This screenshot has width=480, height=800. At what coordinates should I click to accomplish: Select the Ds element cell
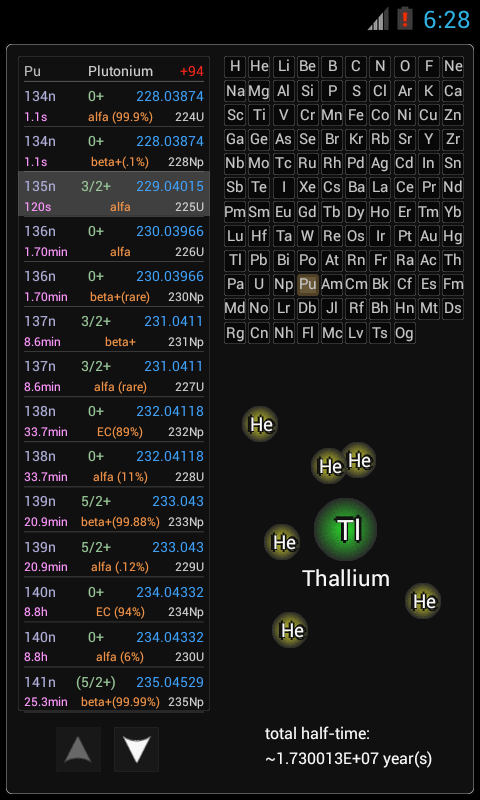tap(453, 309)
